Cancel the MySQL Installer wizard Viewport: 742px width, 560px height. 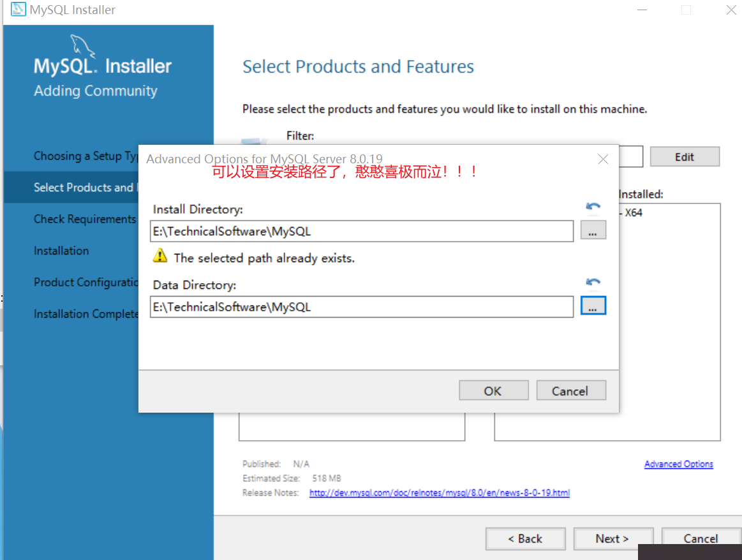pyautogui.click(x=701, y=539)
